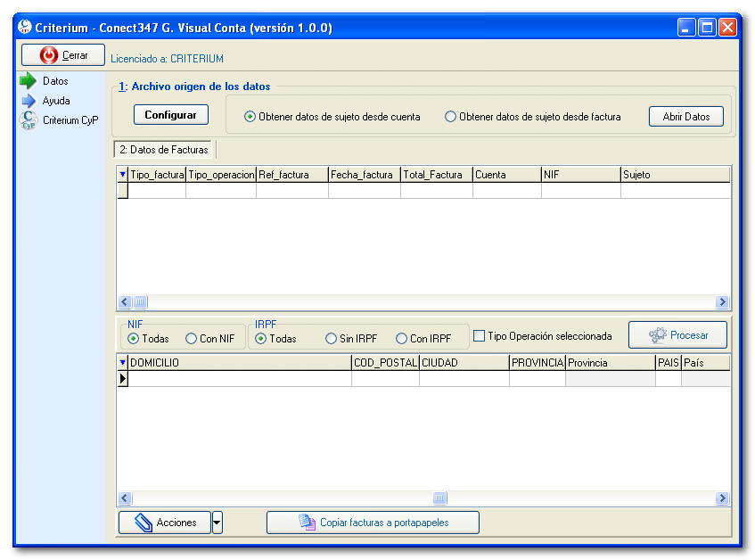755x560 pixels.
Task: Select IRPF Todas radio option
Action: (260, 339)
